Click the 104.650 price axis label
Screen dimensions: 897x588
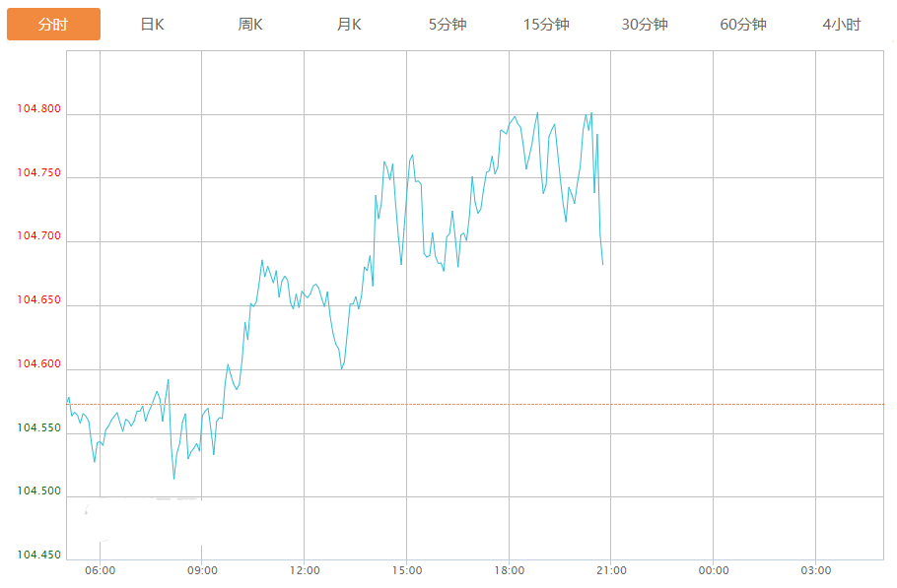click(x=38, y=300)
